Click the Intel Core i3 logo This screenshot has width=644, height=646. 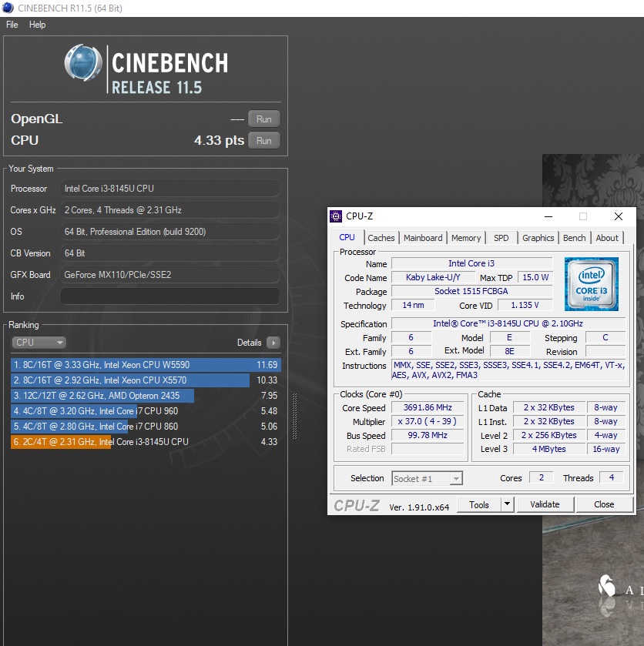pos(591,284)
